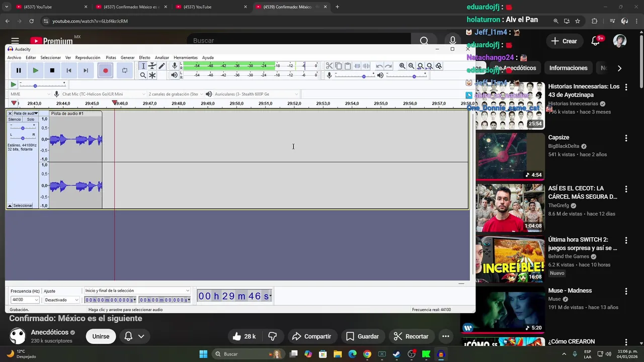
Task: Redo last Audacity action
Action: click(388, 66)
